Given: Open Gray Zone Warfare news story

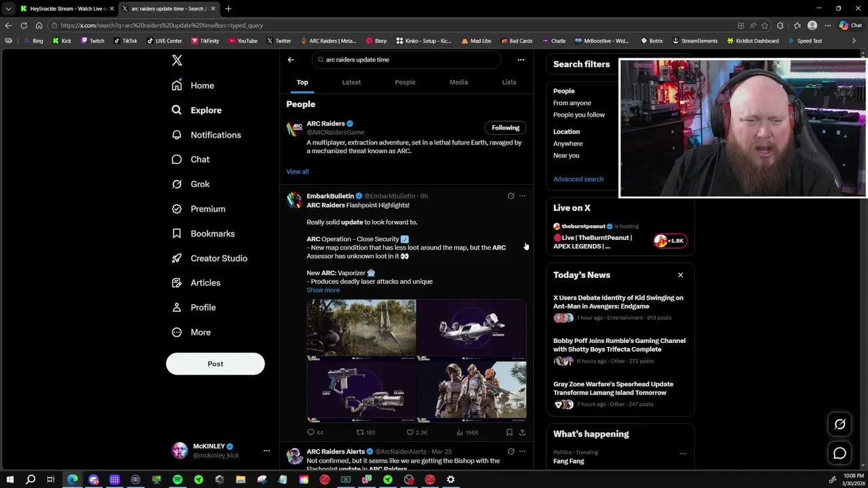Looking at the screenshot, I should tap(620, 394).
